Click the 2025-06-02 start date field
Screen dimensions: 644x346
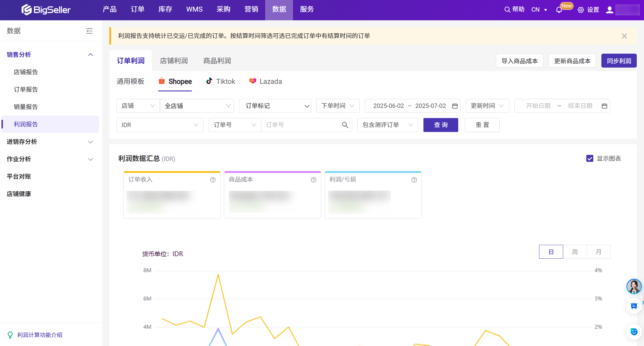click(388, 106)
